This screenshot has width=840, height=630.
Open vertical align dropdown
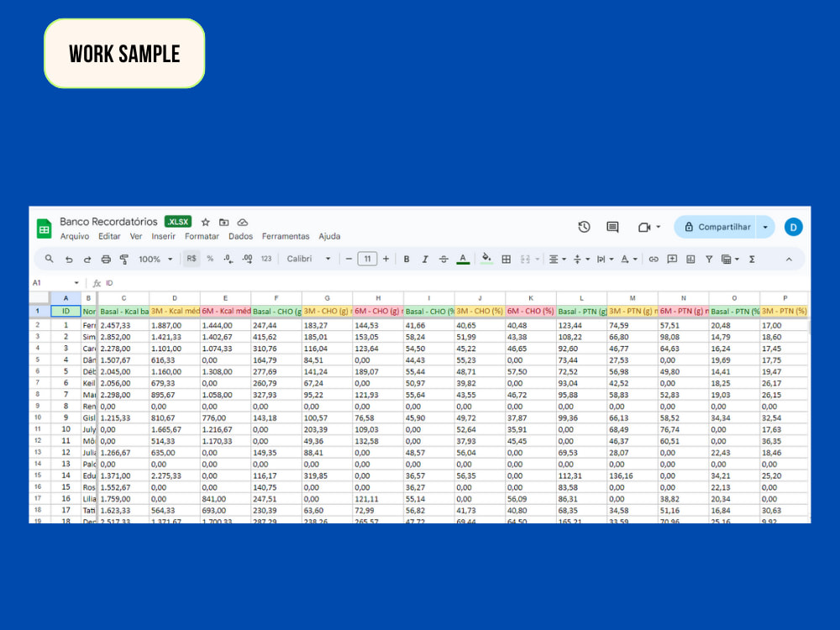[581, 260]
